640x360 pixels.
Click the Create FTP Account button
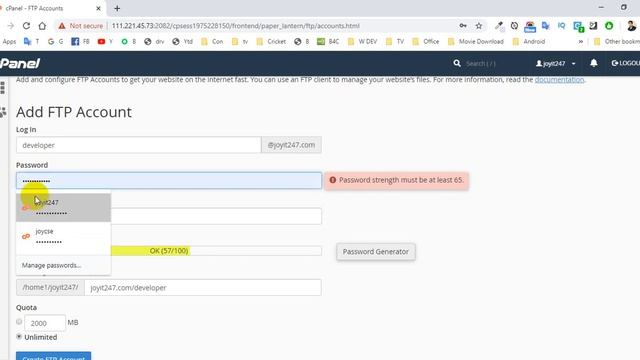pyautogui.click(x=53, y=356)
